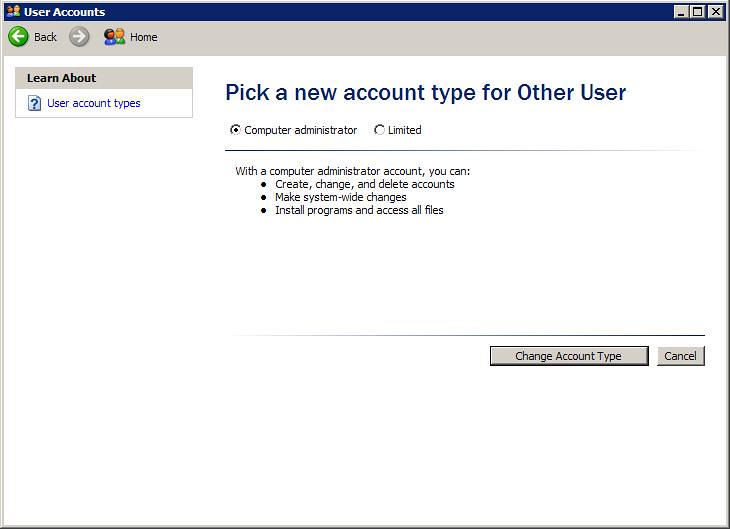The width and height of the screenshot is (730, 529).
Task: Open the User account types link
Action: click(94, 103)
